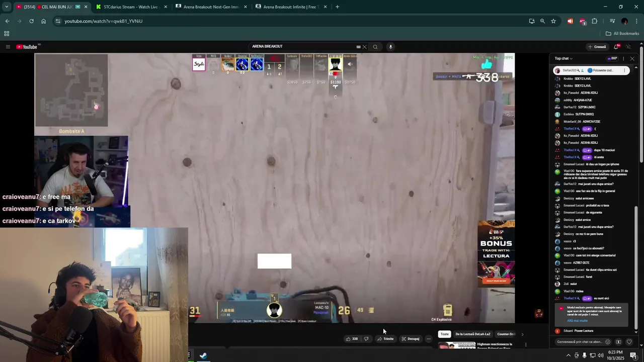Open the 6:23 PM clock calendar
The width and height of the screenshot is (644, 362).
[x=615, y=355]
